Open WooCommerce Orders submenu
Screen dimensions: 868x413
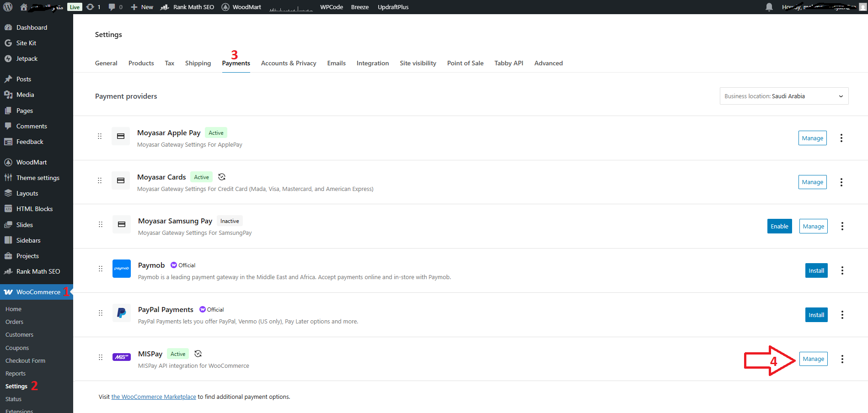pos(15,322)
